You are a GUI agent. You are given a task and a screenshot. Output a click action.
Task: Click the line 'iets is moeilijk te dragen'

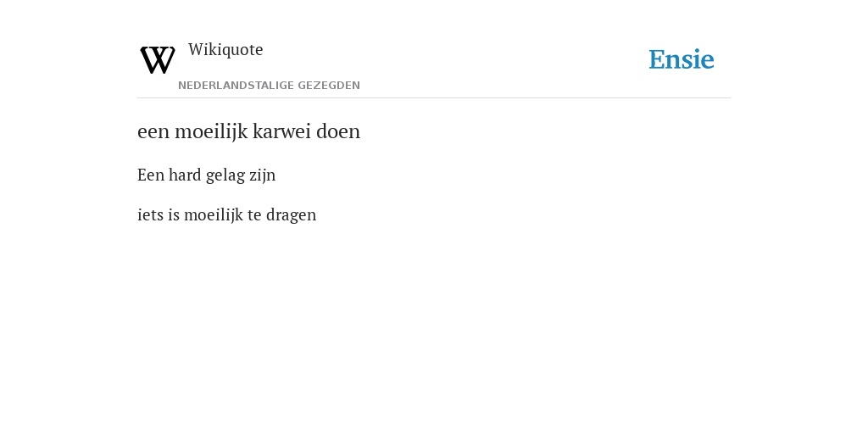pos(227,215)
